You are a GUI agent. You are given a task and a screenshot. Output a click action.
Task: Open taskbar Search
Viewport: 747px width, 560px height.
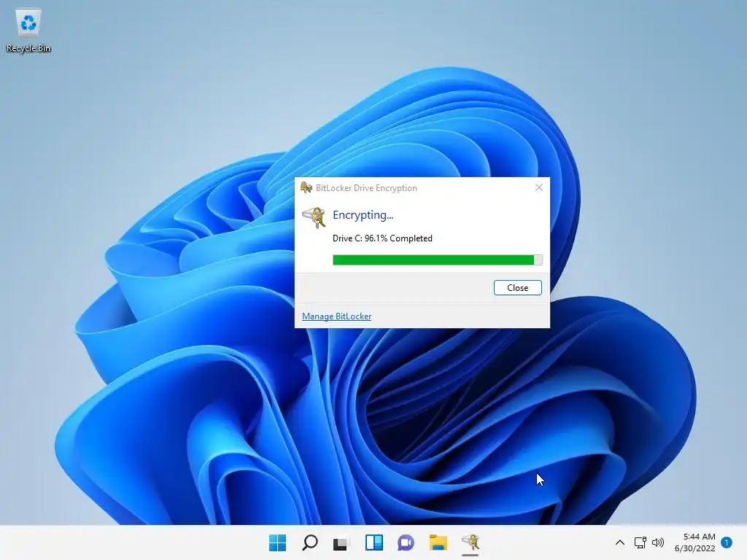tap(309, 542)
